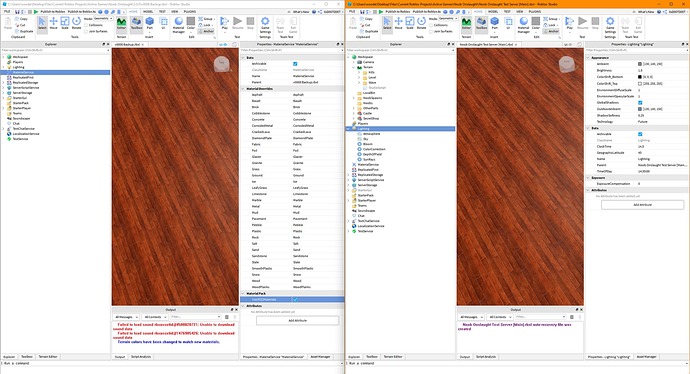Open Game Settings in left window

265,25
